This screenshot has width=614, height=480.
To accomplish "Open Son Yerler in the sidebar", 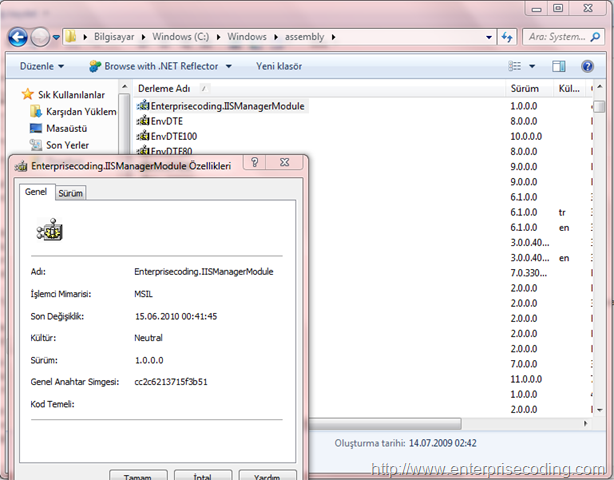I will tap(67, 145).
